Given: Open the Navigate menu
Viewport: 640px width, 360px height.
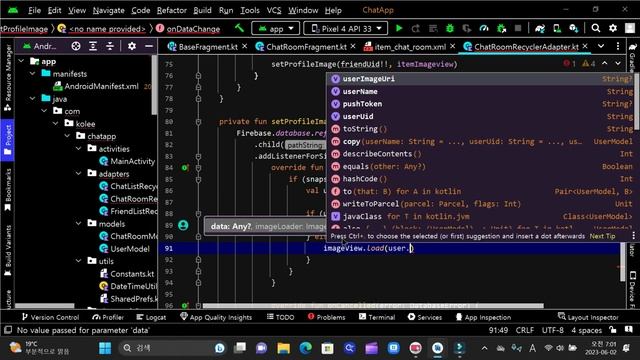Looking at the screenshot, I should coord(109,10).
